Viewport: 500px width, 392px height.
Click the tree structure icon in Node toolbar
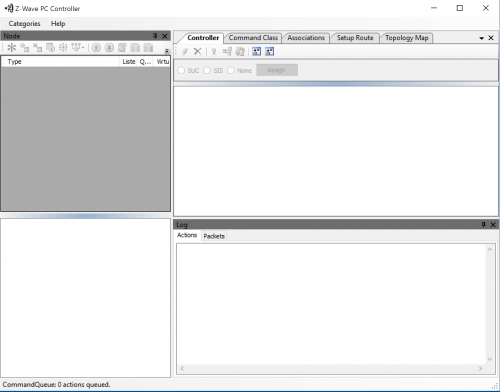click(x=78, y=48)
